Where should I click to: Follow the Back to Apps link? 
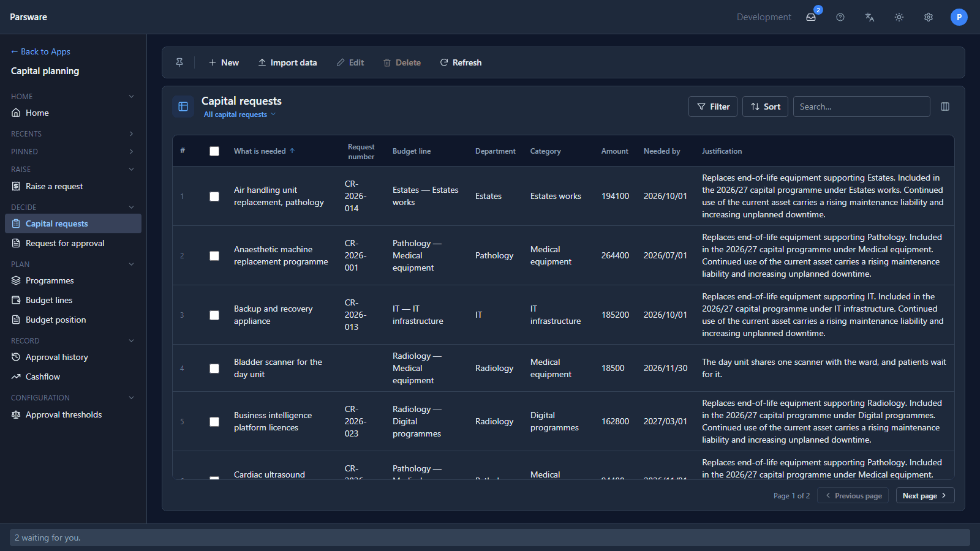tap(40, 51)
